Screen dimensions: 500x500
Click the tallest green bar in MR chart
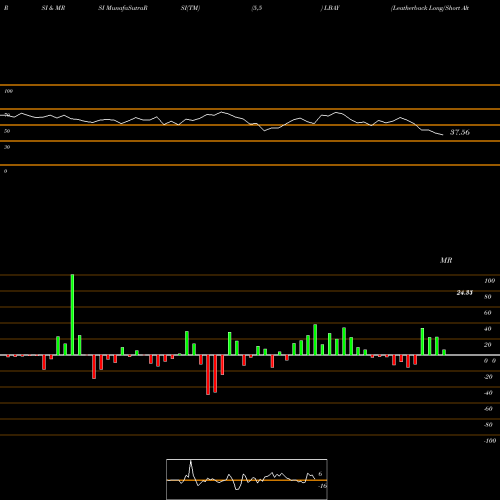tap(72, 315)
